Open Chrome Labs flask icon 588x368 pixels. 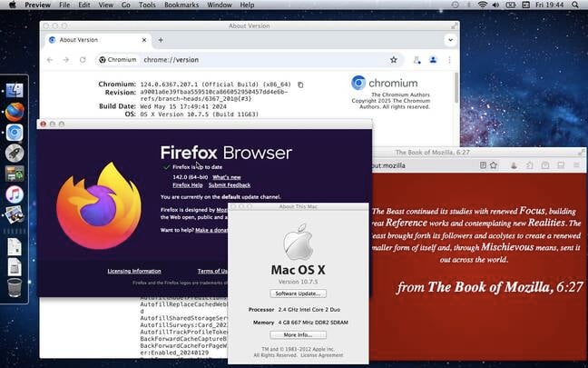[416, 60]
